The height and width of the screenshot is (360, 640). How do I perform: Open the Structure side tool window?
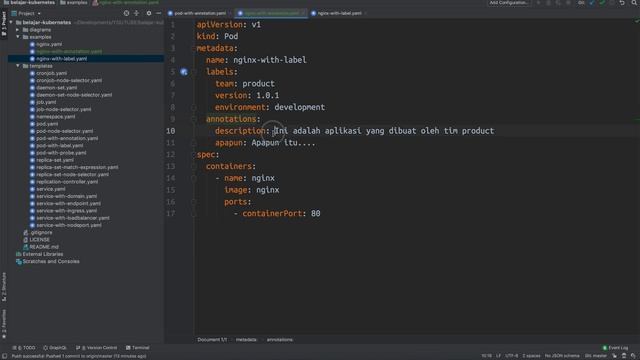pyautogui.click(x=4, y=287)
